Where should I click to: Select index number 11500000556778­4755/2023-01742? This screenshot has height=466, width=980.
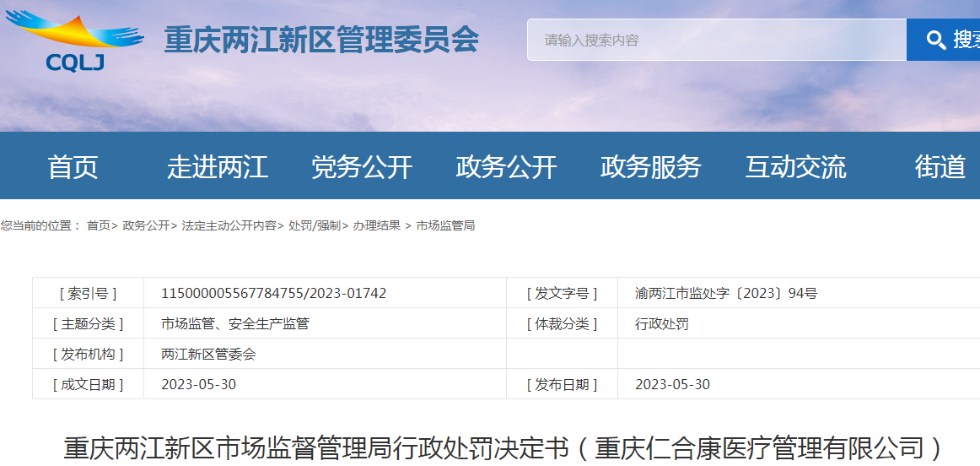click(x=274, y=293)
